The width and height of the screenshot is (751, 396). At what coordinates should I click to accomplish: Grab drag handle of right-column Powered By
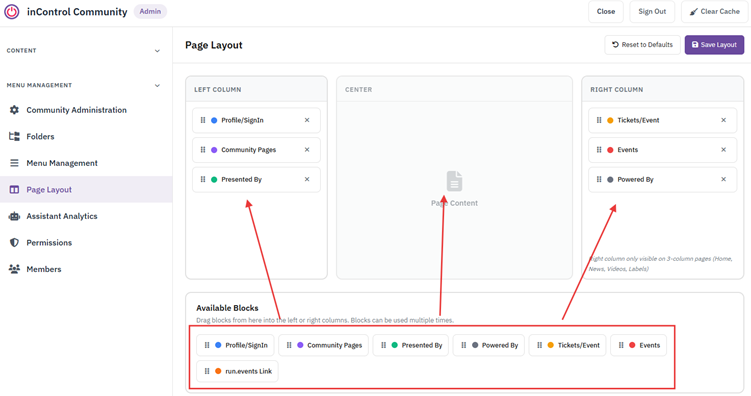click(x=599, y=180)
